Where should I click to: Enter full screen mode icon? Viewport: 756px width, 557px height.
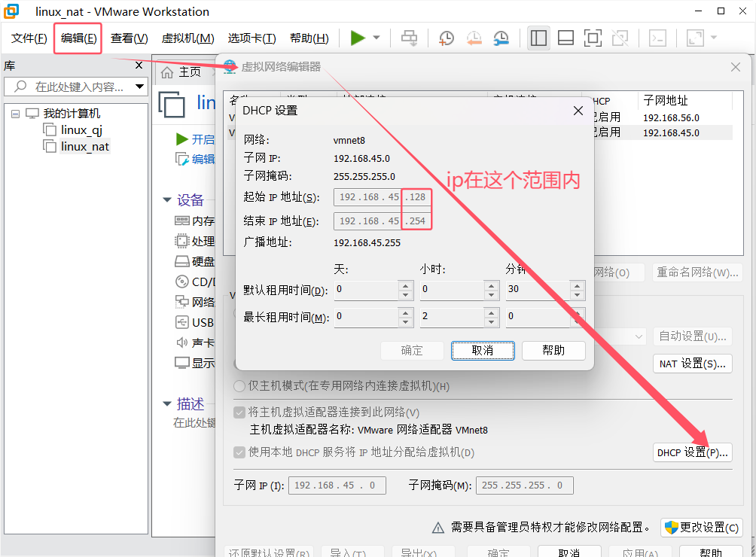[x=593, y=38]
